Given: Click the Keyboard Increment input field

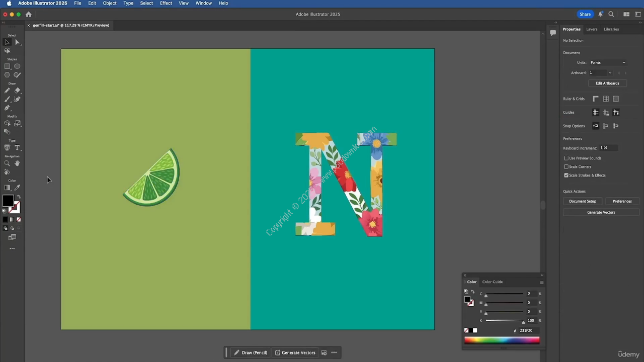Looking at the screenshot, I should (x=609, y=148).
